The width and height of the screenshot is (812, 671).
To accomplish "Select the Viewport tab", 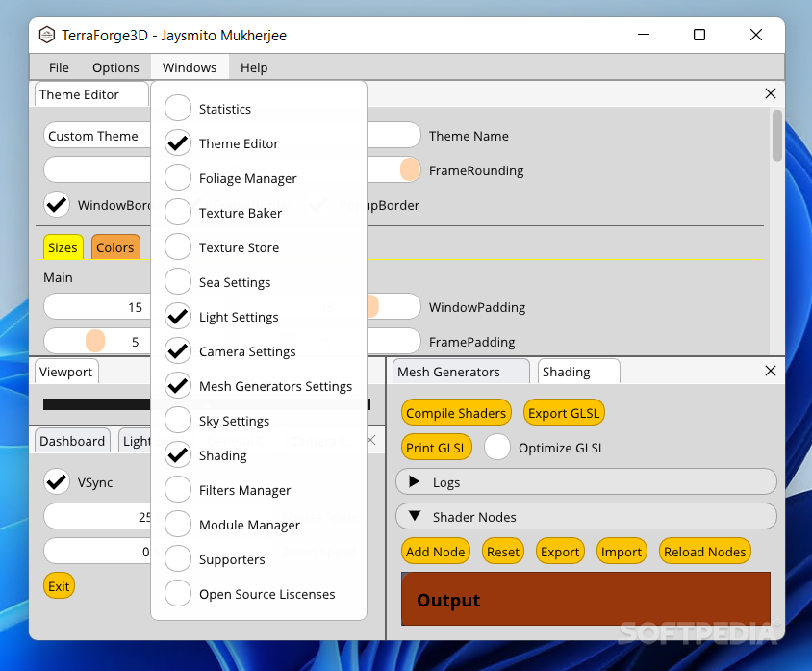I will [x=66, y=372].
